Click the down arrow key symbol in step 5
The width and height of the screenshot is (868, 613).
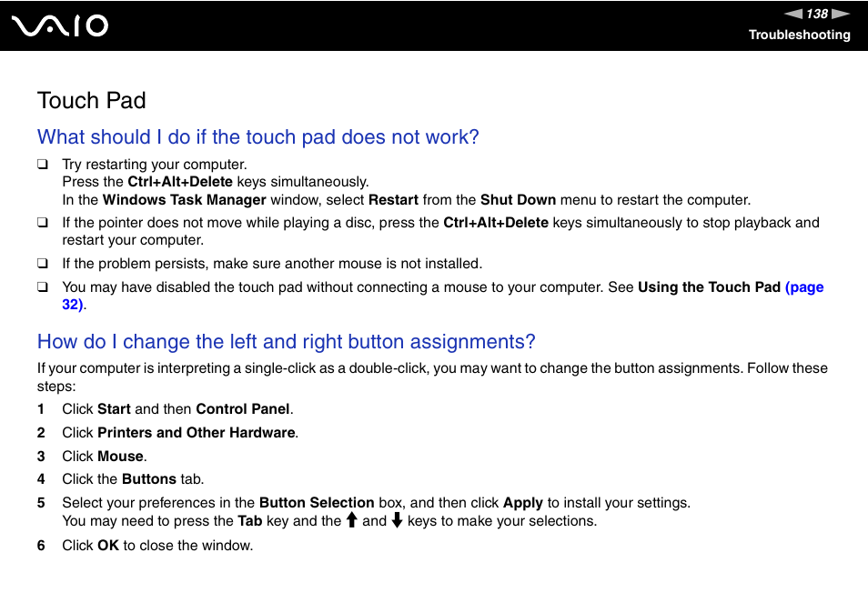[x=397, y=520]
